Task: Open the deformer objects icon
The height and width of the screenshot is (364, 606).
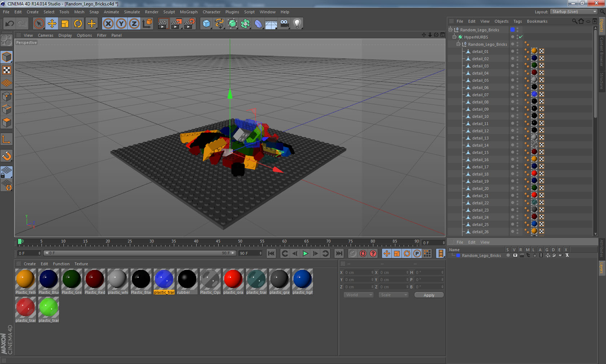Action: tap(258, 24)
